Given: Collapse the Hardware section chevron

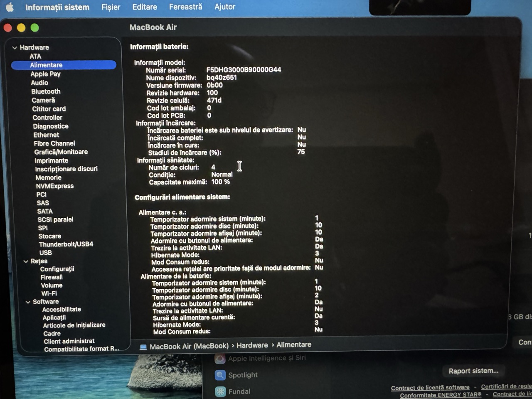Looking at the screenshot, I should [x=15, y=48].
